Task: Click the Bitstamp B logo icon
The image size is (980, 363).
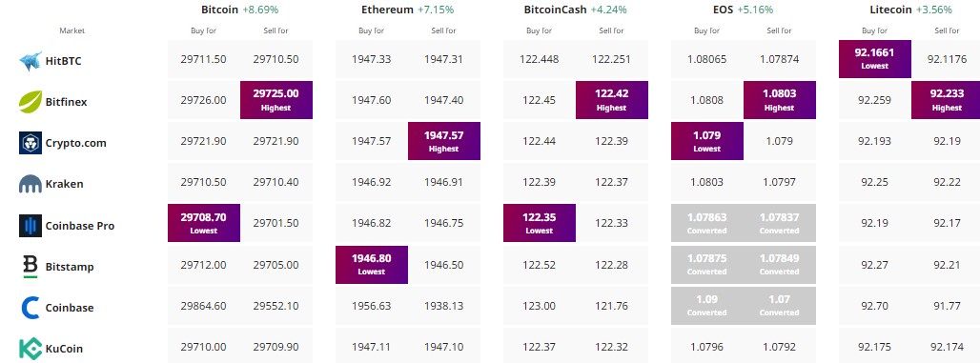Action: point(31,267)
